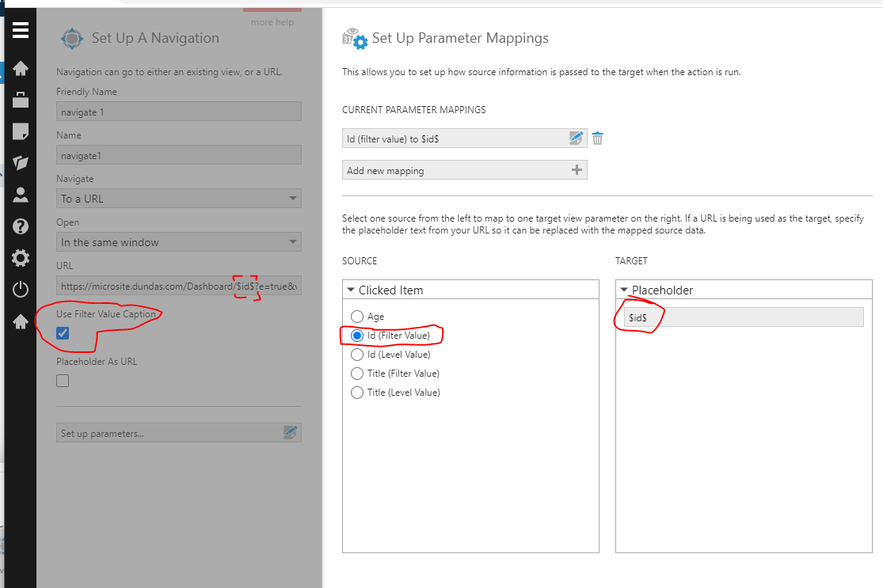Click the TARGET column label
The height and width of the screenshot is (588, 883).
click(631, 261)
